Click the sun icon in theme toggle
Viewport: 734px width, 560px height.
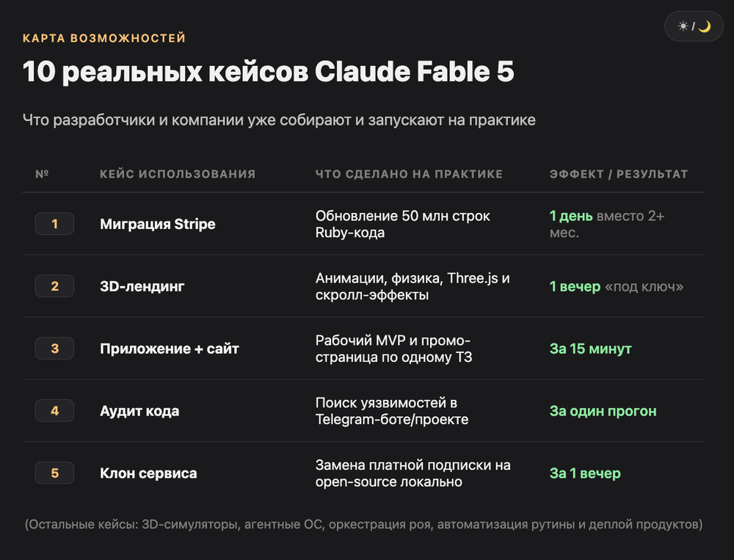tap(683, 26)
